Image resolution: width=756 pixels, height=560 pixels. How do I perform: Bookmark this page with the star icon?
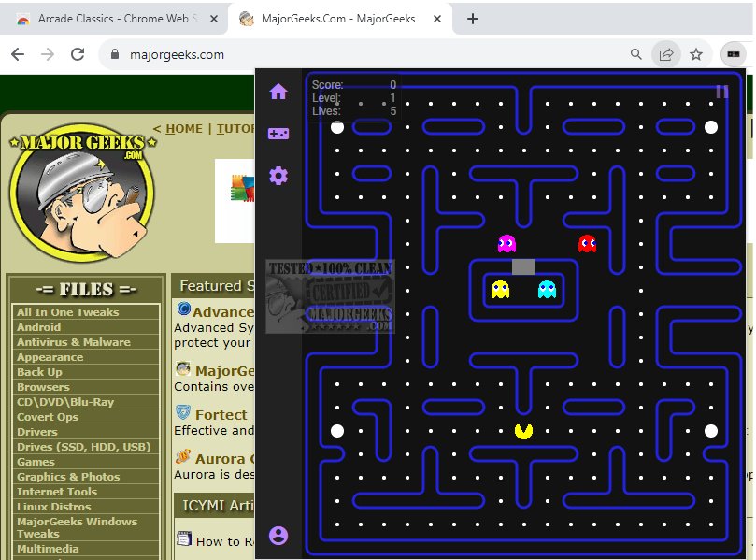click(696, 54)
